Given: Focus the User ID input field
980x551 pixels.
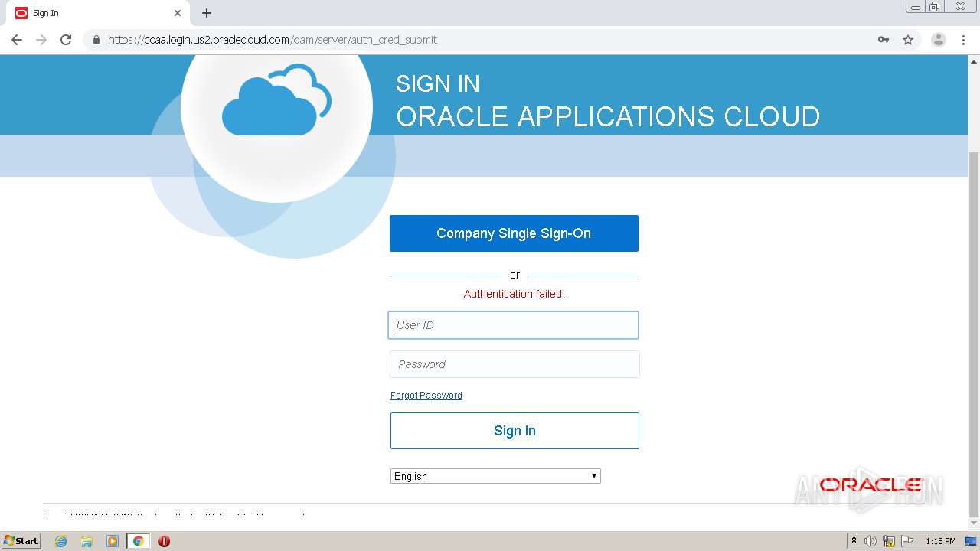Looking at the screenshot, I should [514, 325].
